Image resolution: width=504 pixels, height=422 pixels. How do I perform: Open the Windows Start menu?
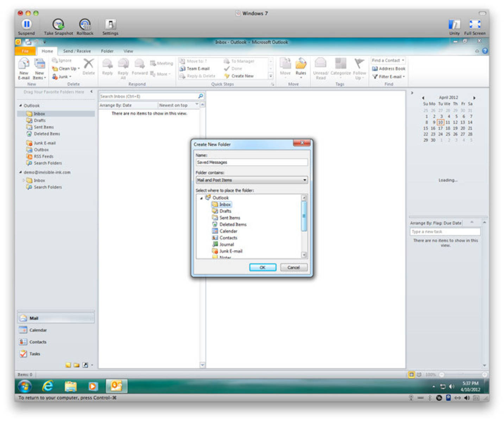tap(25, 386)
